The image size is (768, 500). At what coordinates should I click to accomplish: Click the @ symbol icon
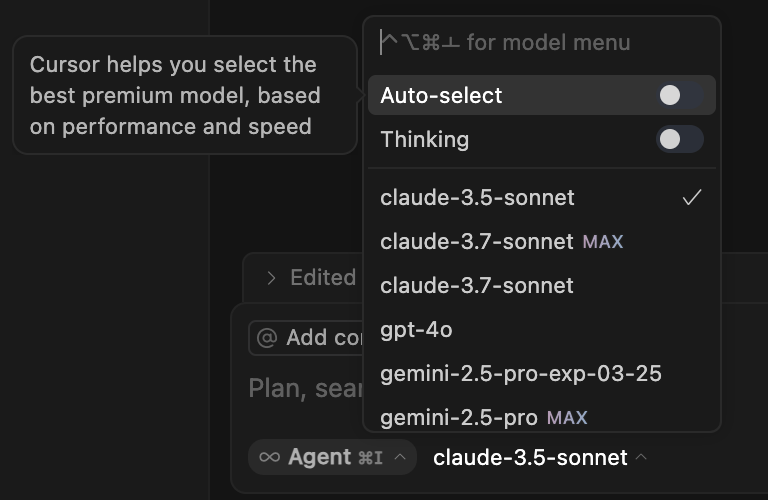[x=267, y=338]
